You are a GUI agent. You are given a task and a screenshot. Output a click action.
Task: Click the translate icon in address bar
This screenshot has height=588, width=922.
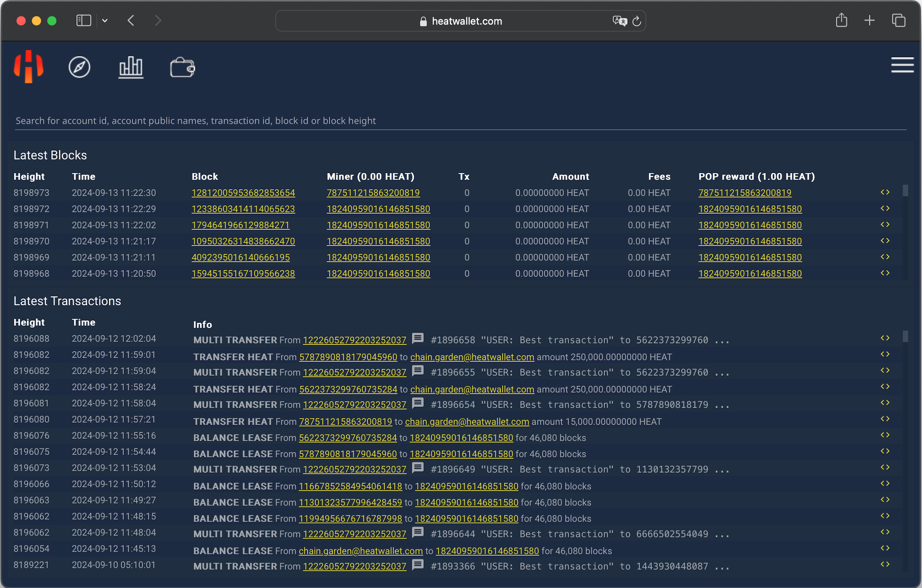pos(619,21)
